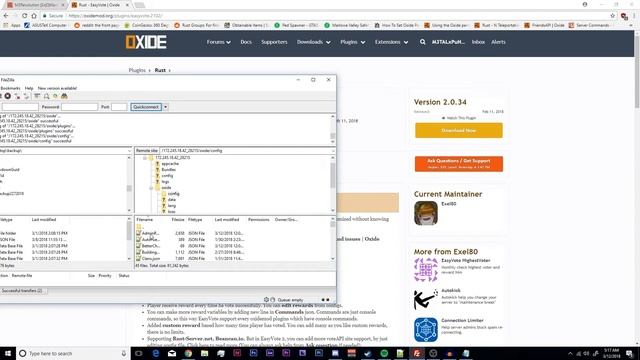Toggle directory comparison magnifier icon
Screen dimensions: 640x360
[47, 96]
